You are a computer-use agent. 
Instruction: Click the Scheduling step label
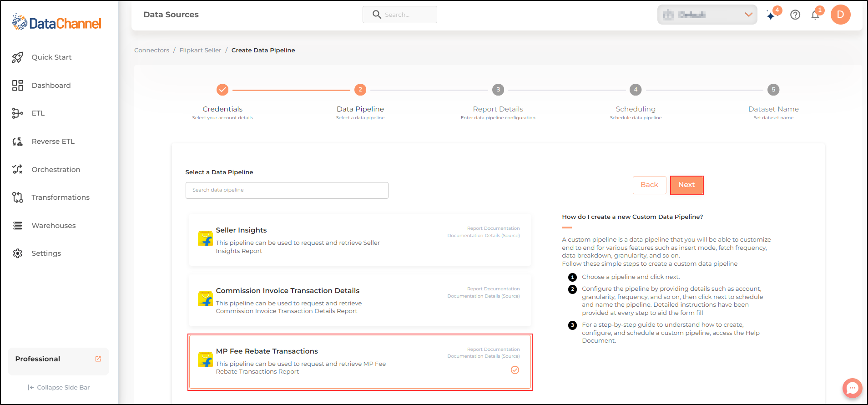tap(636, 109)
